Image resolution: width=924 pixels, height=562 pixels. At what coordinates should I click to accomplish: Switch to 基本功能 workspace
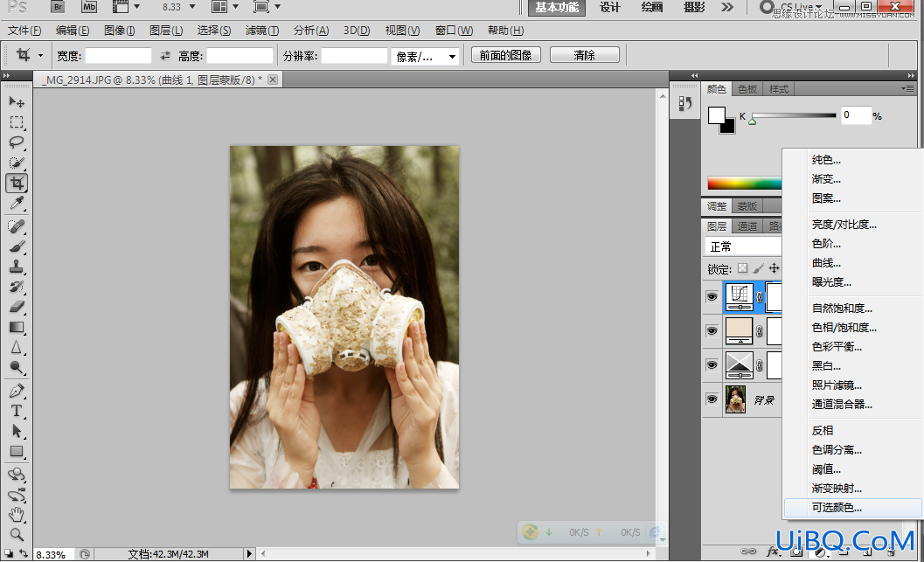[x=557, y=7]
